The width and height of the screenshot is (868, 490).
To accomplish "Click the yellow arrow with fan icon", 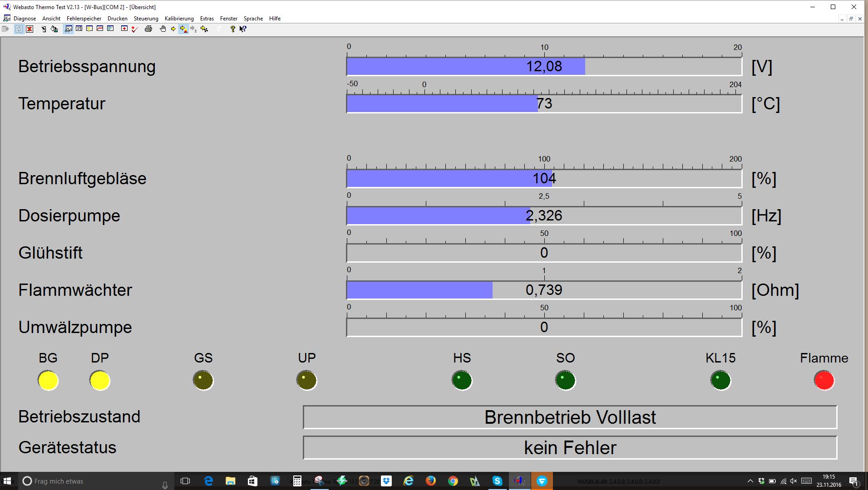I will pyautogui.click(x=204, y=29).
